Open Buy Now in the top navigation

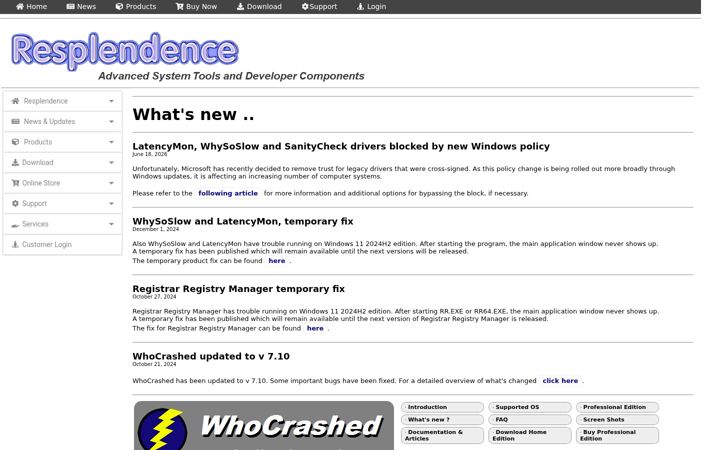(196, 6)
